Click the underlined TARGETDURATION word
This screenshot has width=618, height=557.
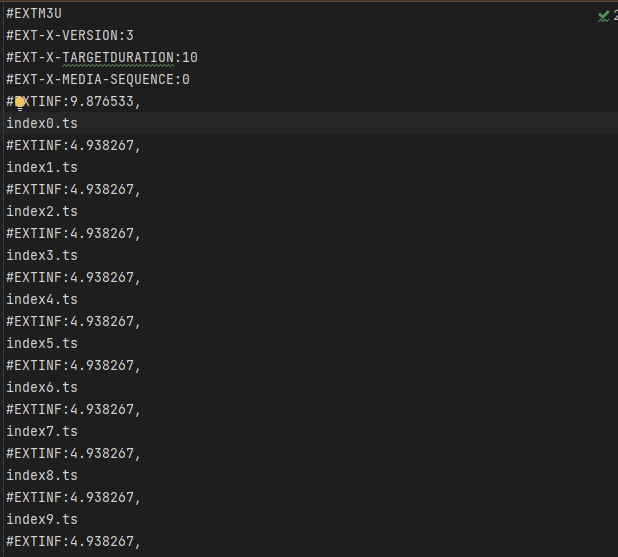point(118,58)
